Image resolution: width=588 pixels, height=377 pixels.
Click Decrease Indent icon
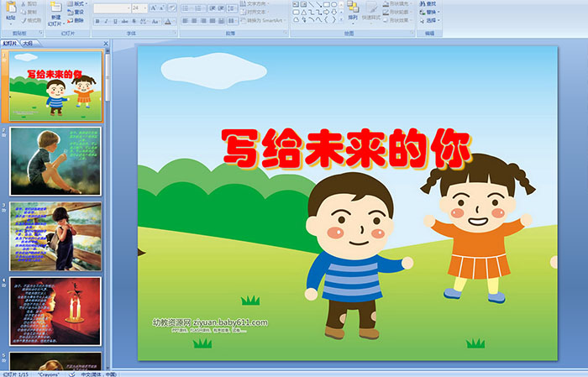(x=213, y=8)
